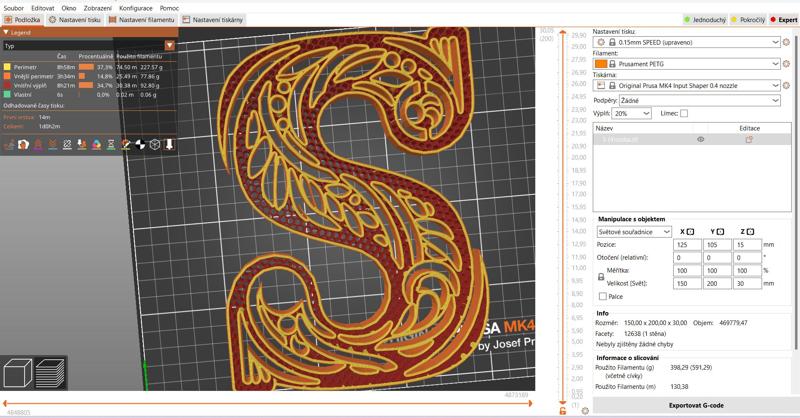The width and height of the screenshot is (800, 418).
Task: Switch to Expert mode
Action: click(x=784, y=20)
